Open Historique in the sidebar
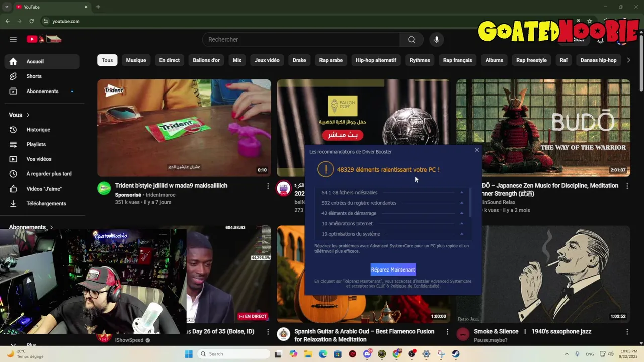The height and width of the screenshot is (362, 644). (42, 130)
